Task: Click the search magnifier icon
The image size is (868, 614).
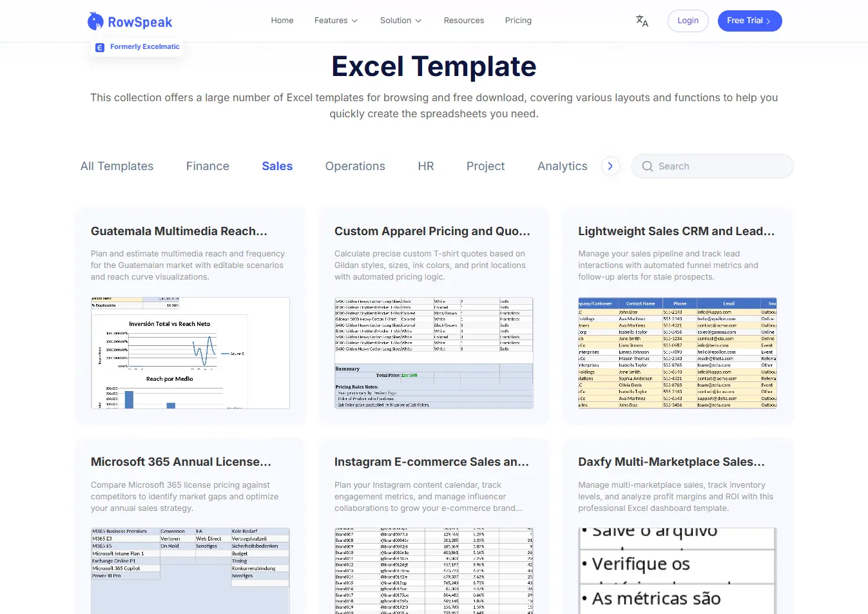Action: (x=646, y=166)
